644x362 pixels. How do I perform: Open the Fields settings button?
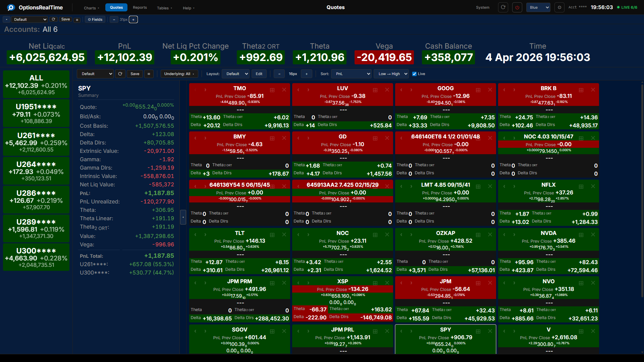point(95,19)
